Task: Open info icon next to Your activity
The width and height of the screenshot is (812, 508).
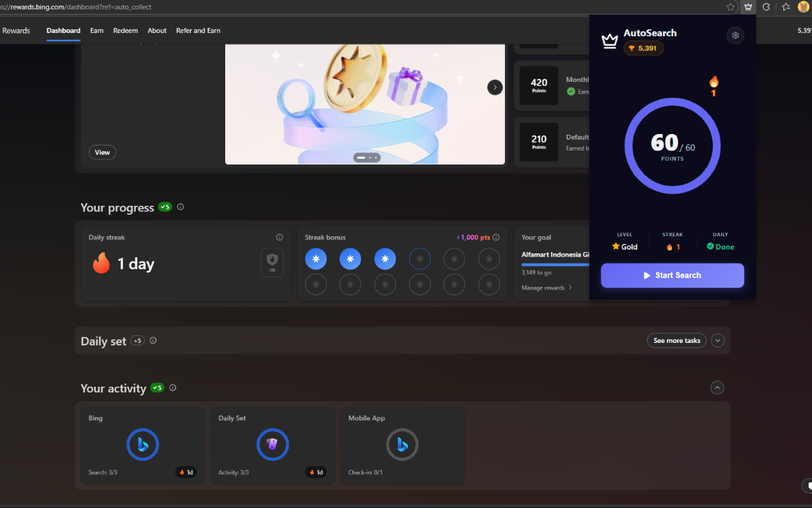Action: [x=173, y=387]
